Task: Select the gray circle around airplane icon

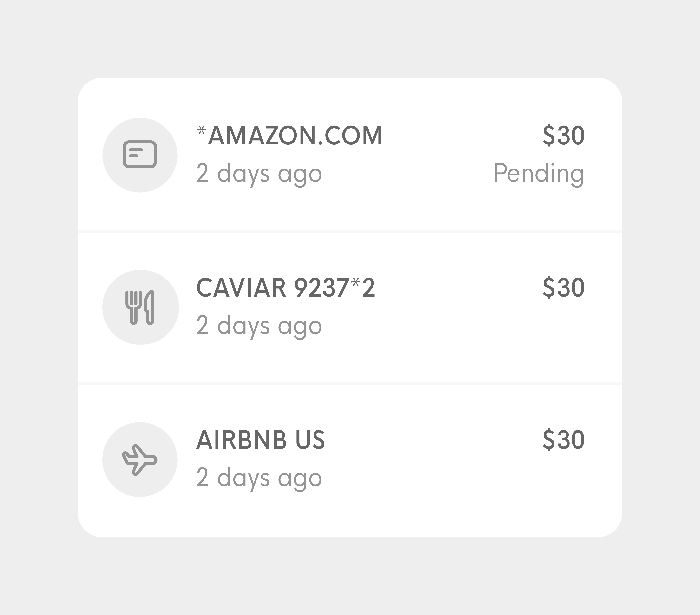Action: 140,460
